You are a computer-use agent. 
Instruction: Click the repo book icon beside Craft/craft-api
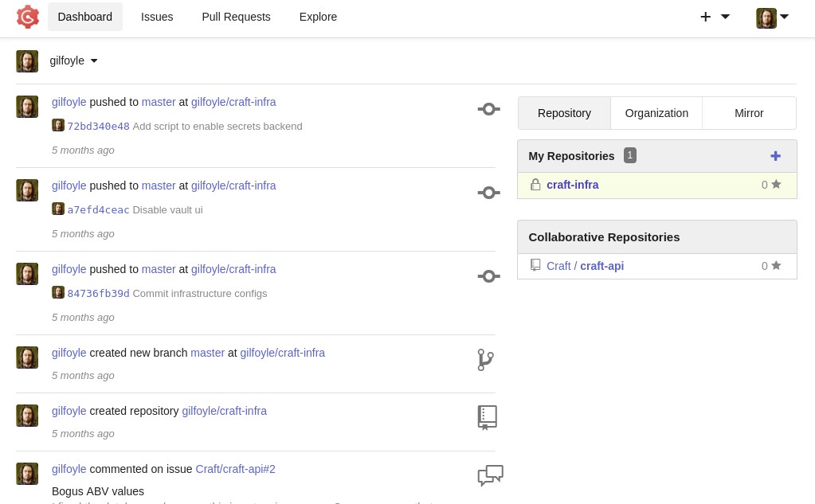(x=535, y=265)
